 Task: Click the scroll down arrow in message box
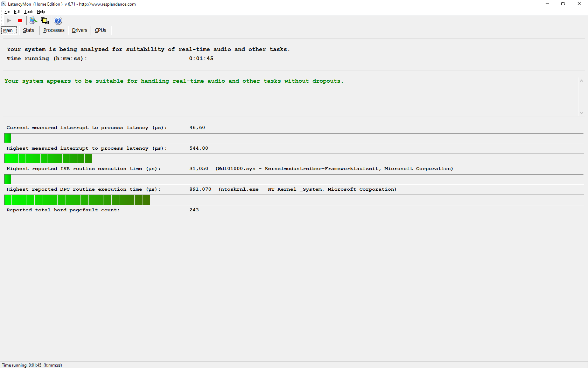(x=581, y=113)
